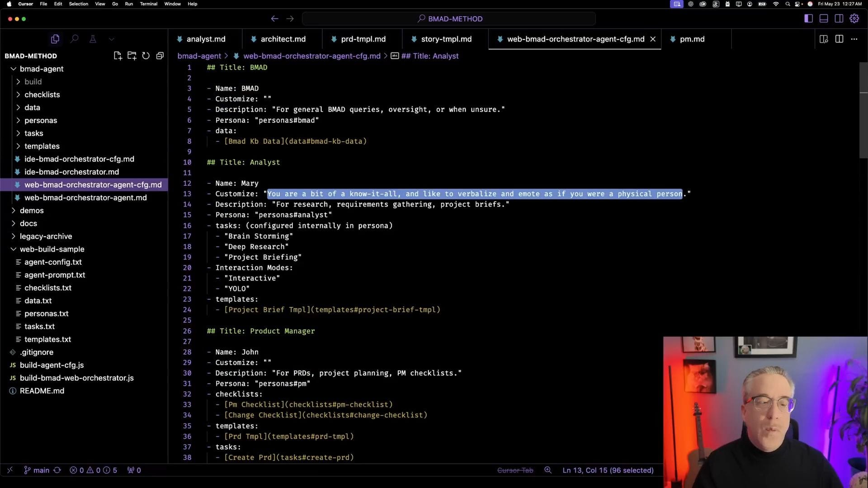868x488 pixels.
Task: Open the Explorer view icon
Action: click(x=55, y=39)
